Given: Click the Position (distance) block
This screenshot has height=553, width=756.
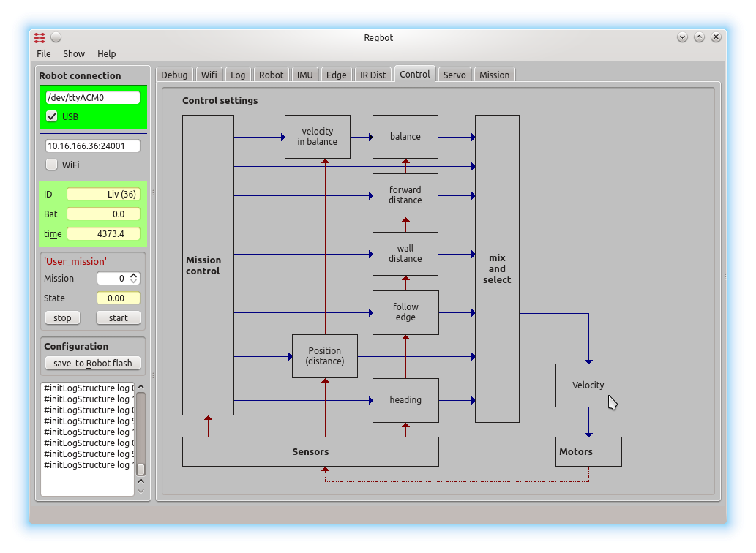Looking at the screenshot, I should tap(324, 356).
